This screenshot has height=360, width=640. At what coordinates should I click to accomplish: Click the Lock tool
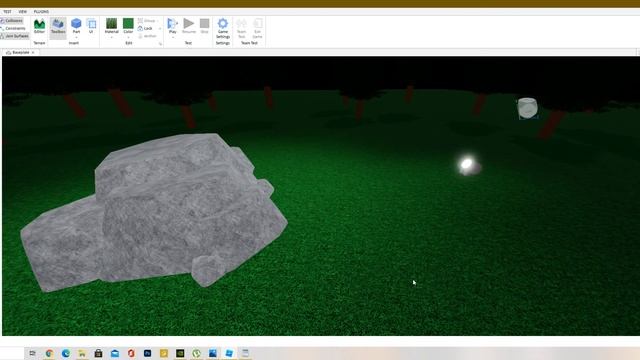[x=145, y=29]
